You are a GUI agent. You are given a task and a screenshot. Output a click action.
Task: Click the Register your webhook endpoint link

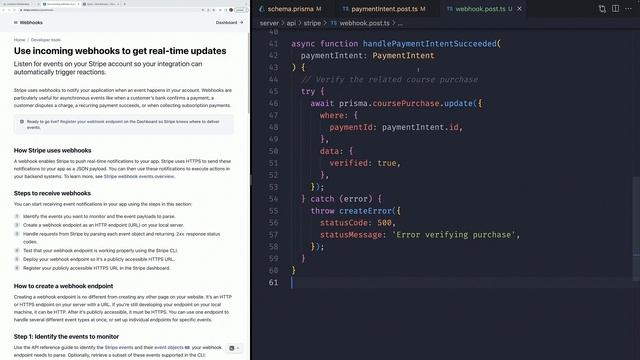point(91,122)
